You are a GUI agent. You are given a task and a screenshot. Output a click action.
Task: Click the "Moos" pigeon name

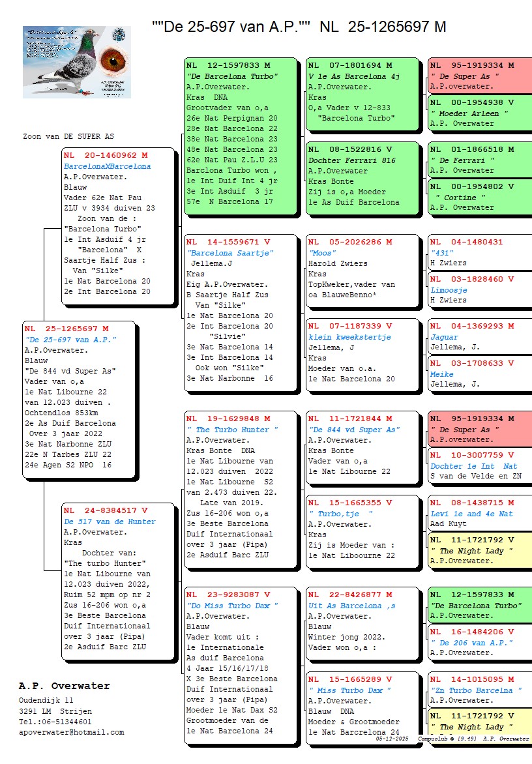pos(323,253)
